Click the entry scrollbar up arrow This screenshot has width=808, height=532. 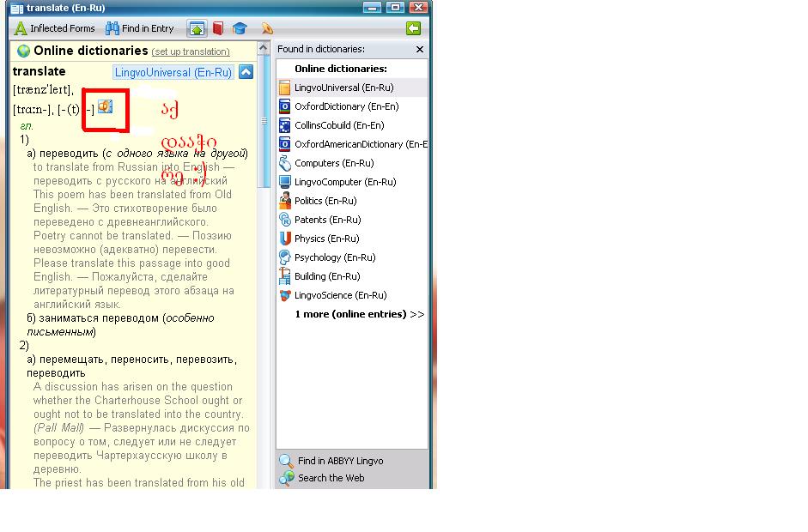click(264, 48)
